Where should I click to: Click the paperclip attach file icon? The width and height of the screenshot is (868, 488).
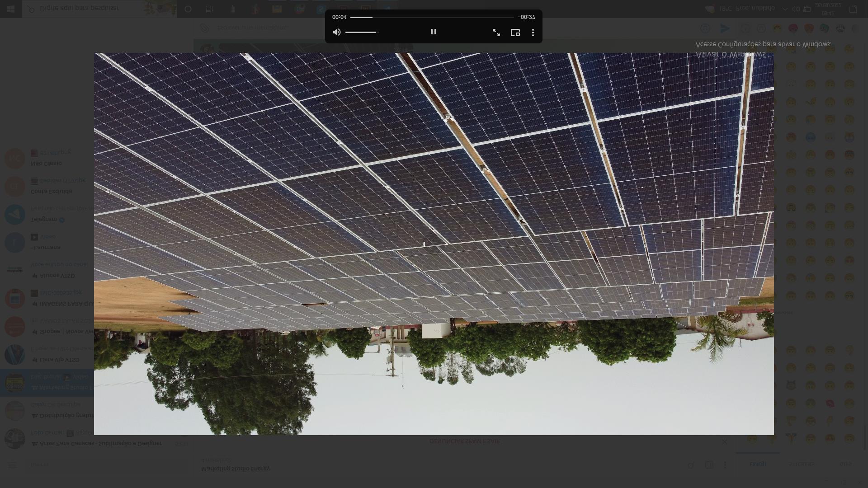[x=204, y=28]
